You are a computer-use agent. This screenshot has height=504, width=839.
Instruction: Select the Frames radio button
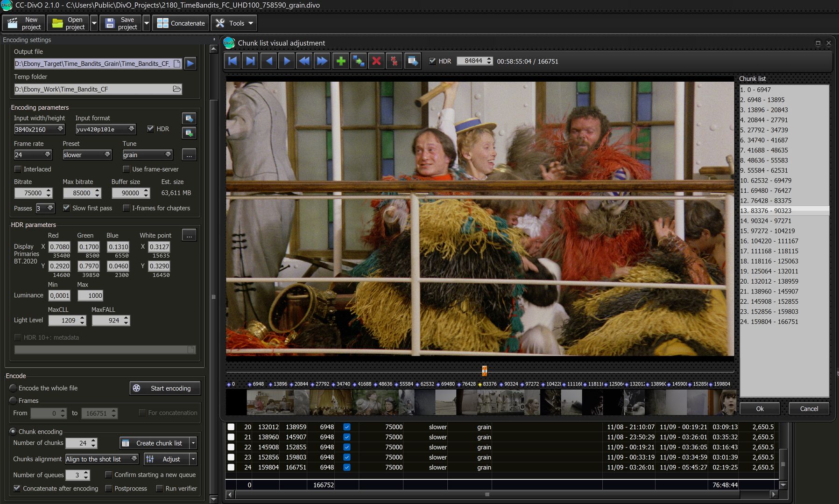(13, 400)
